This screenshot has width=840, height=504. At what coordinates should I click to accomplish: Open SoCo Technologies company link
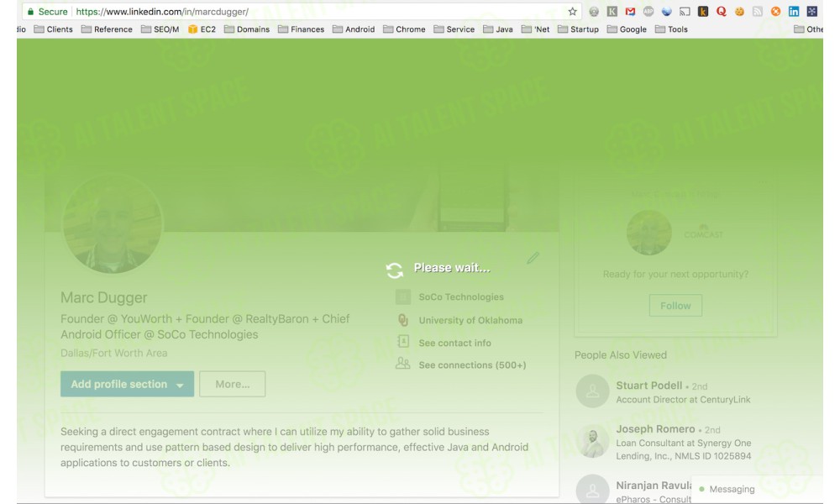[461, 297]
